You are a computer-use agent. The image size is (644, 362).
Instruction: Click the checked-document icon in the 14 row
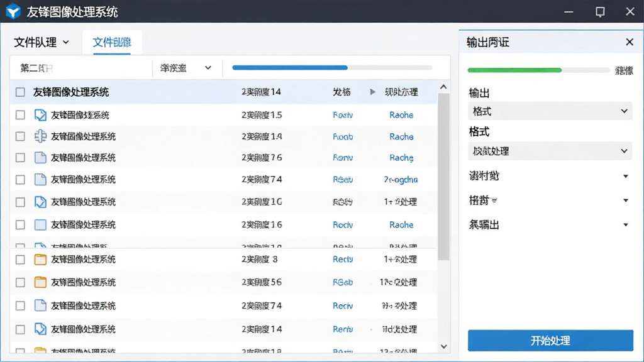pyautogui.click(x=40, y=329)
